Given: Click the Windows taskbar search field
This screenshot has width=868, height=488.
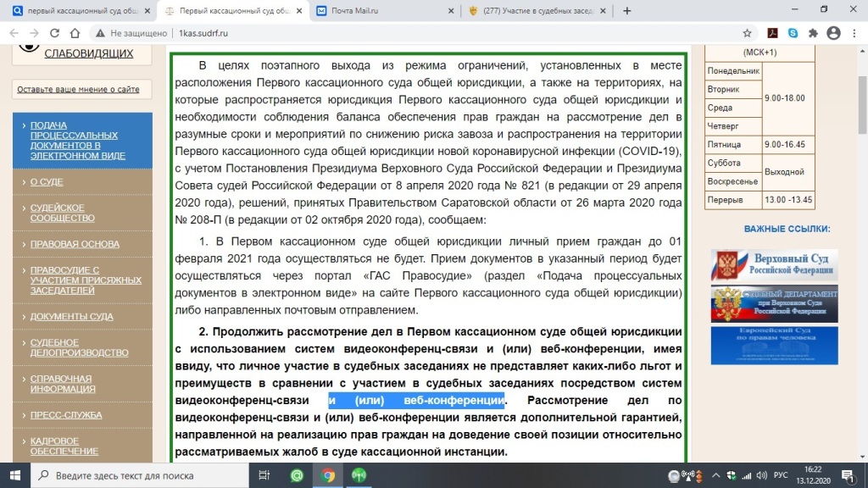Looking at the screenshot, I should [144, 475].
